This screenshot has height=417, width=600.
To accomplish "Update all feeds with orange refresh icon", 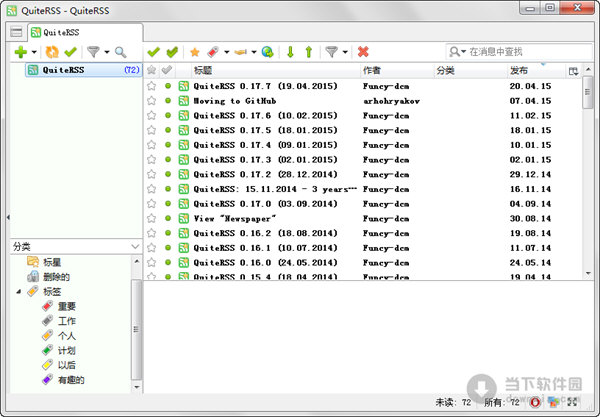I will pos(52,52).
